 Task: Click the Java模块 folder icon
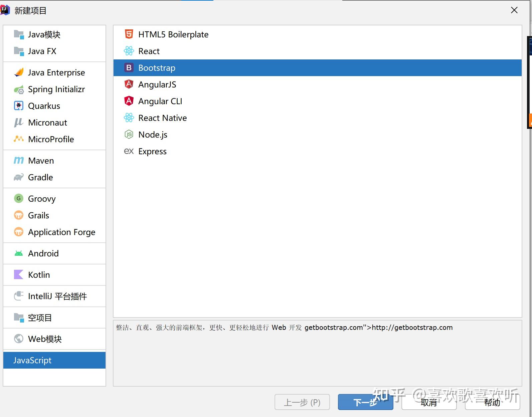[x=19, y=35]
